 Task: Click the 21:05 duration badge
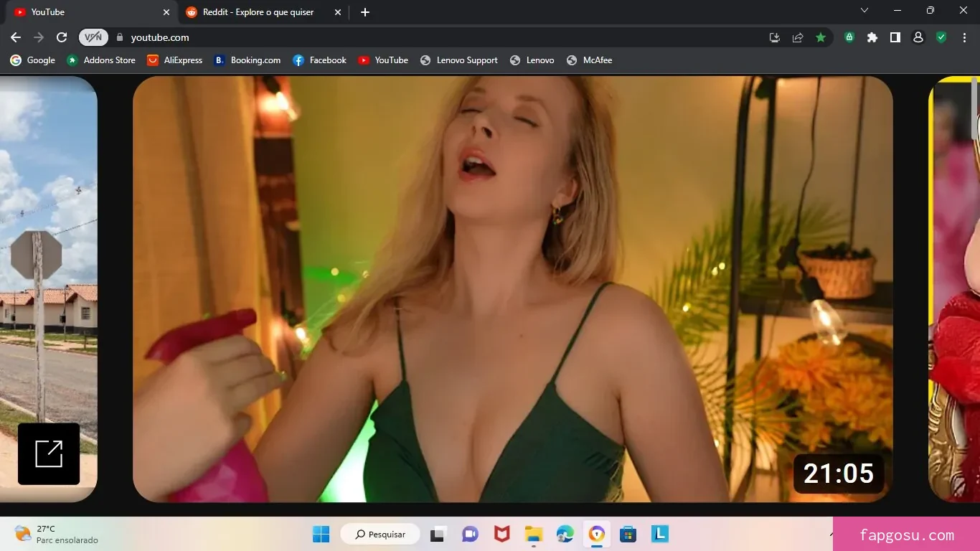click(x=838, y=474)
